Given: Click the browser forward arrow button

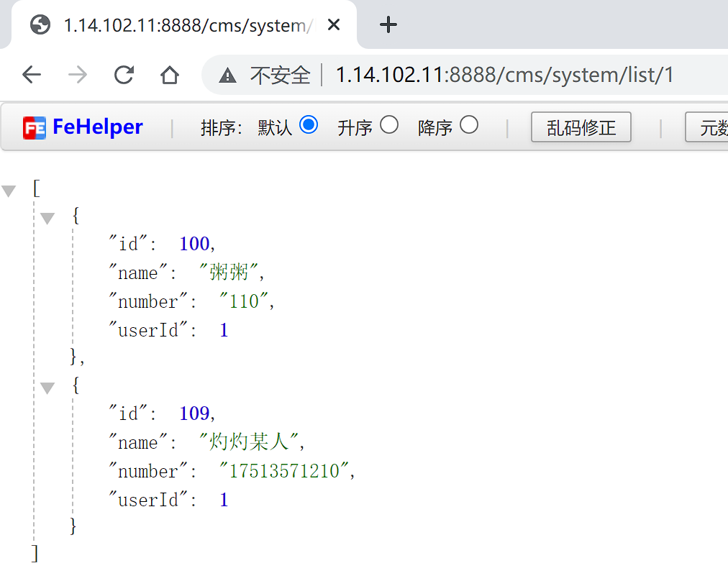Looking at the screenshot, I should coord(77,74).
